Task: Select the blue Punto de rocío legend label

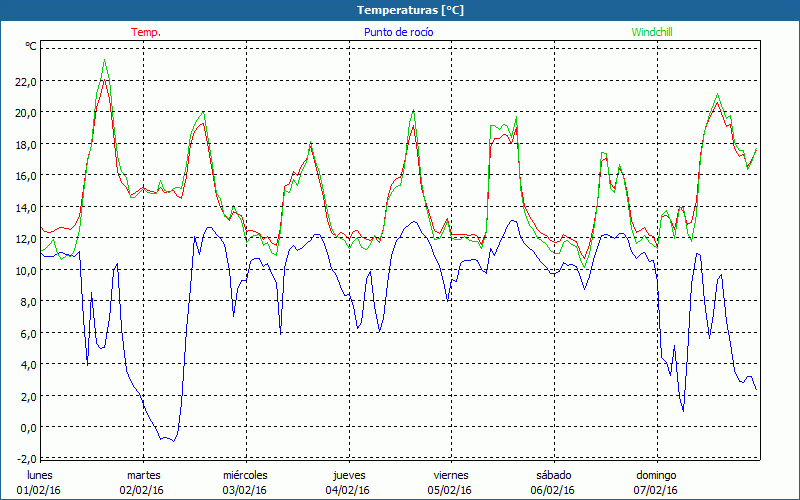Action: pos(398,32)
